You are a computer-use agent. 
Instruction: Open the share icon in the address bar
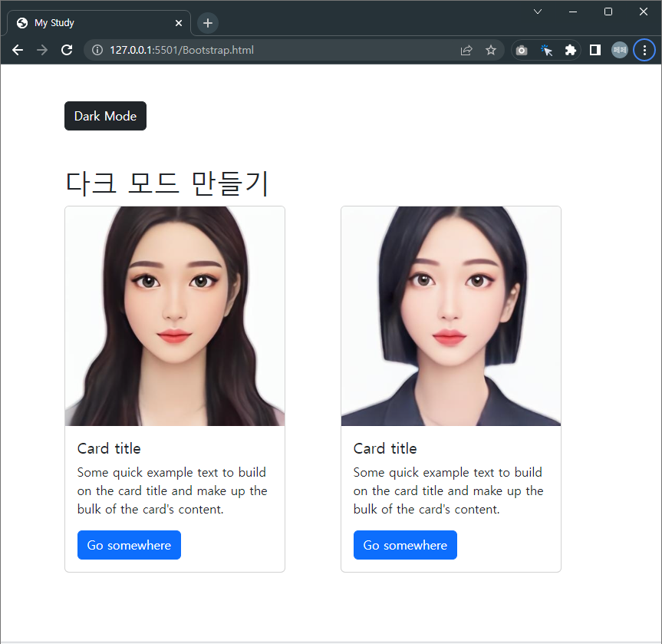point(466,50)
